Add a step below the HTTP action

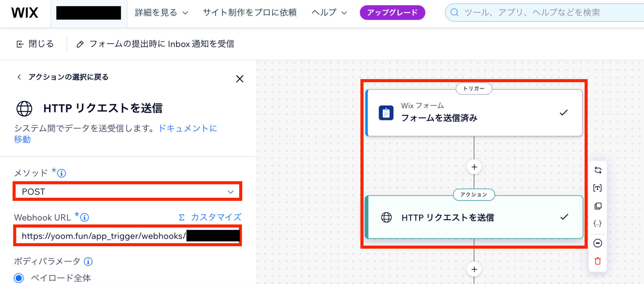pos(474,270)
